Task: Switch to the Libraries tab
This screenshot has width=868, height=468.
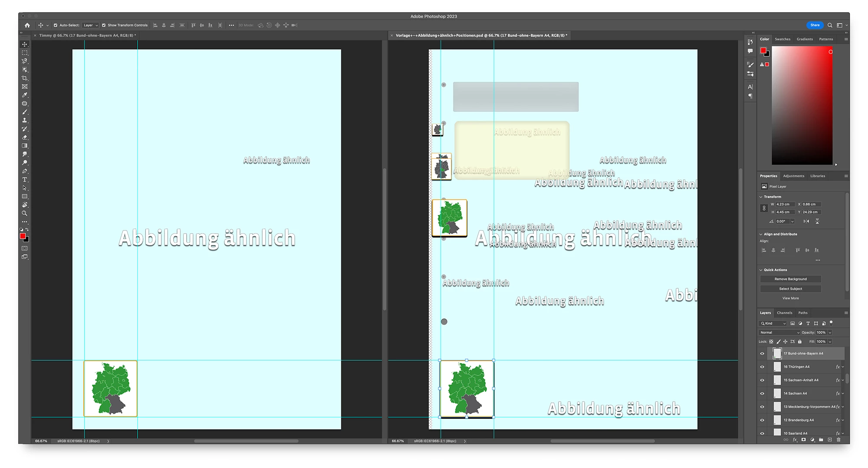Action: pyautogui.click(x=818, y=176)
